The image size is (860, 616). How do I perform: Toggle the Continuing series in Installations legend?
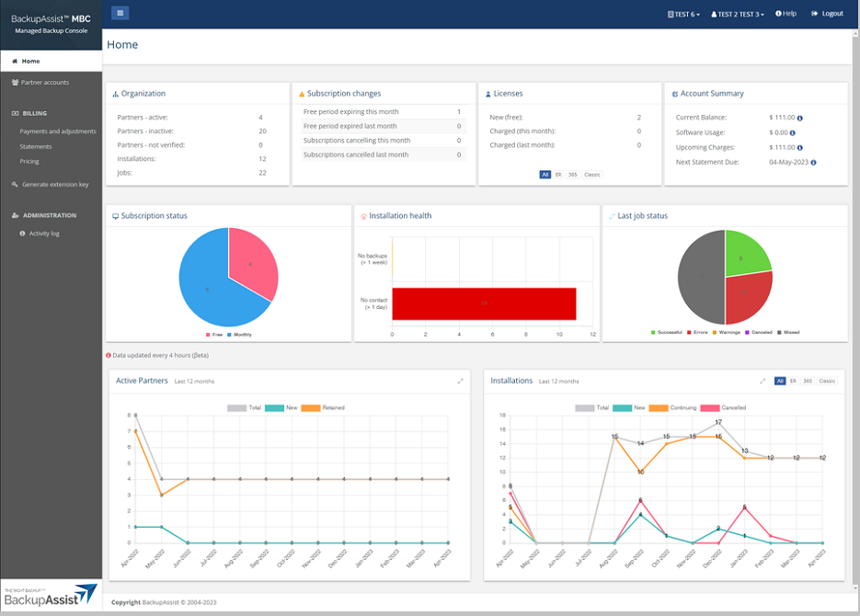[x=672, y=407]
